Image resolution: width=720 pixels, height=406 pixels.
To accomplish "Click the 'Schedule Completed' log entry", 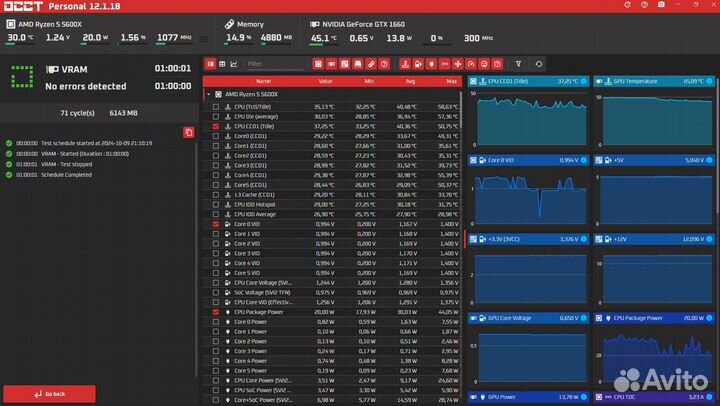I will [x=66, y=175].
